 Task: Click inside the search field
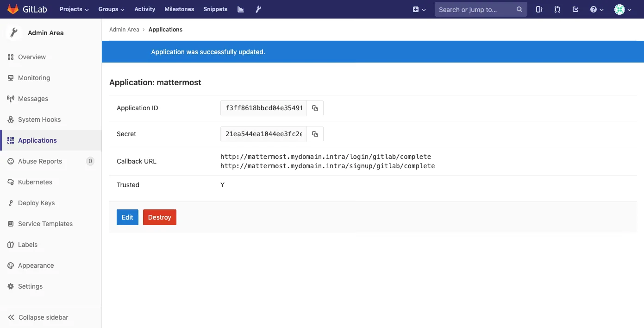(477, 9)
